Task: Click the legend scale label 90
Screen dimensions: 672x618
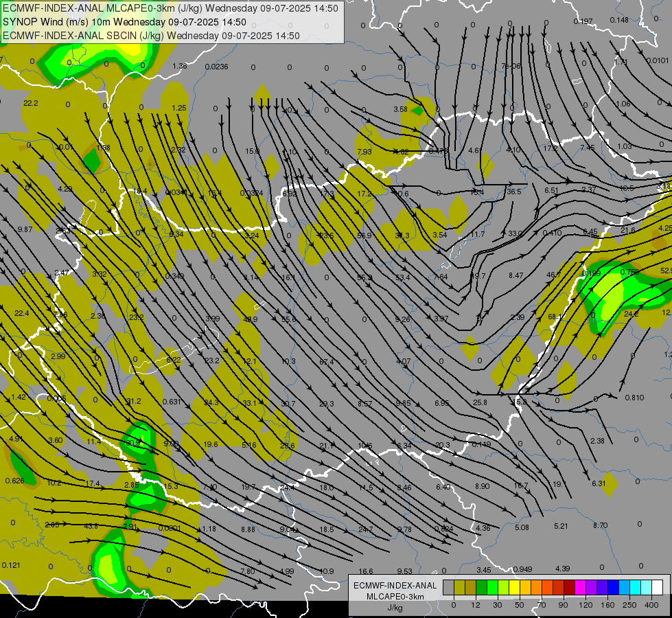Action: coord(564,605)
